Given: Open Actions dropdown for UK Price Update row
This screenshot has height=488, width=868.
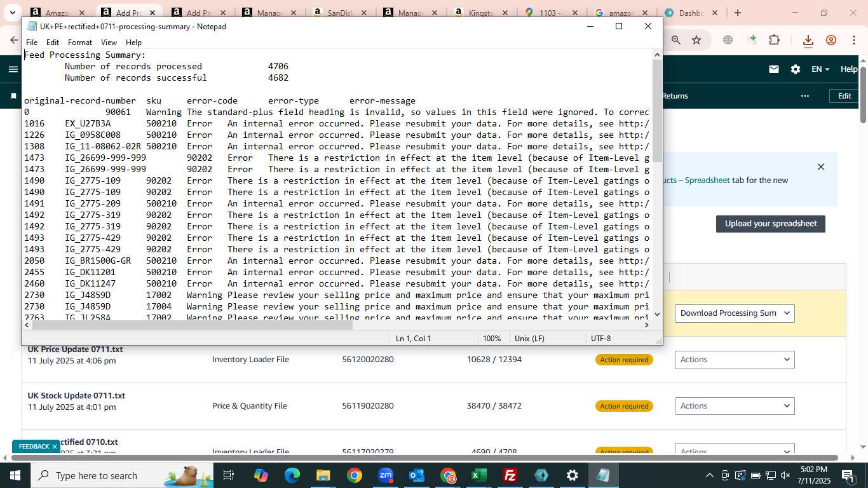Looking at the screenshot, I should click(735, 360).
